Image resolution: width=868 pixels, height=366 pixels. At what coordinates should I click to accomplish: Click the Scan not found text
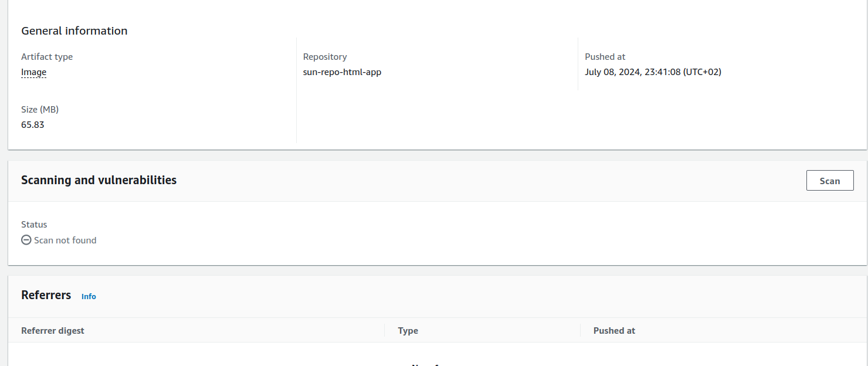(x=65, y=240)
